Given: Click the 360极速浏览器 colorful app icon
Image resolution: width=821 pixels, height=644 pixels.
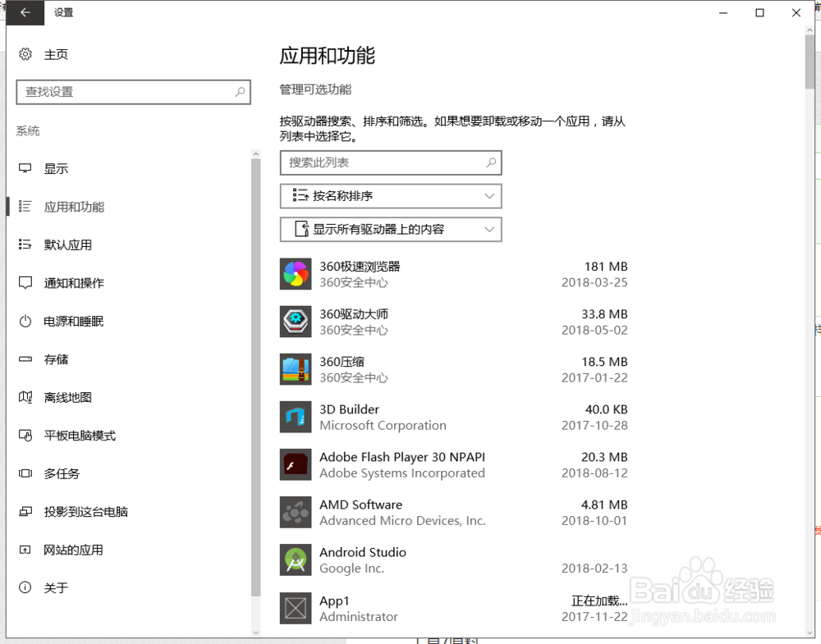Looking at the screenshot, I should tap(296, 274).
